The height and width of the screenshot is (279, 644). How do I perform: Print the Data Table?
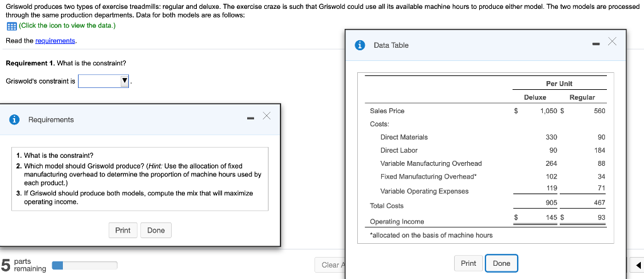point(468,263)
